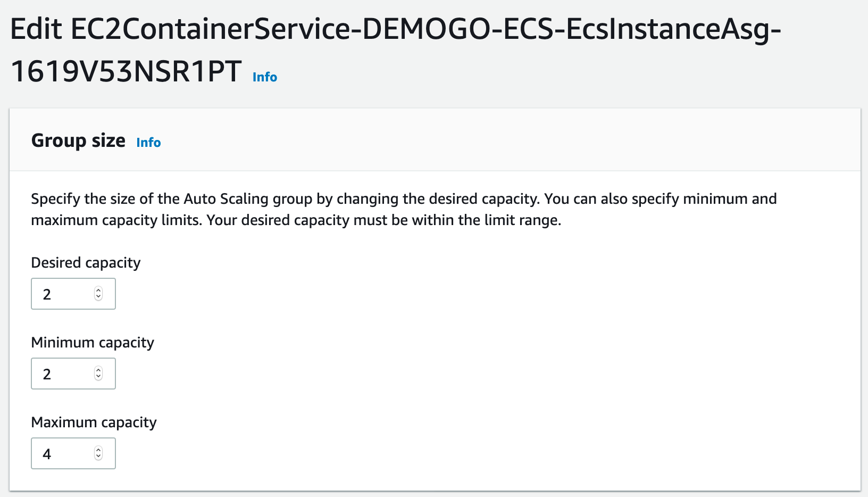Click the Desired capacity label
Viewport: 868px width, 497px height.
click(x=86, y=263)
